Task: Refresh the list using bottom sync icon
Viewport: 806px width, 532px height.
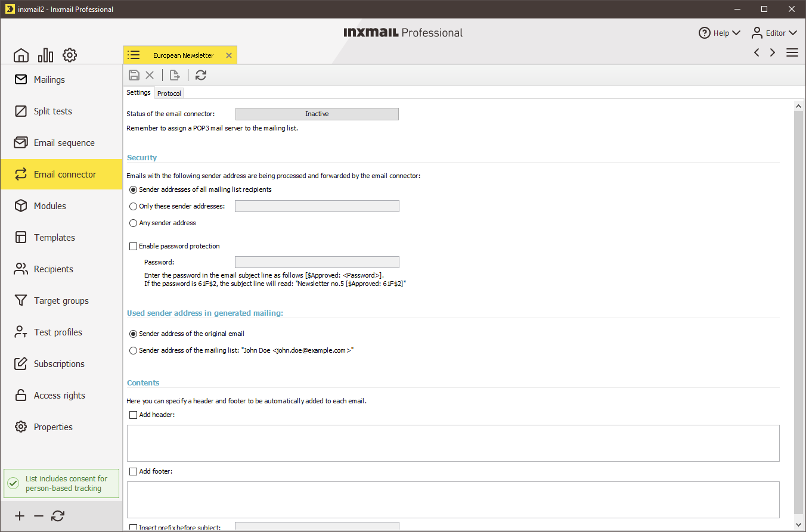Action: click(58, 516)
